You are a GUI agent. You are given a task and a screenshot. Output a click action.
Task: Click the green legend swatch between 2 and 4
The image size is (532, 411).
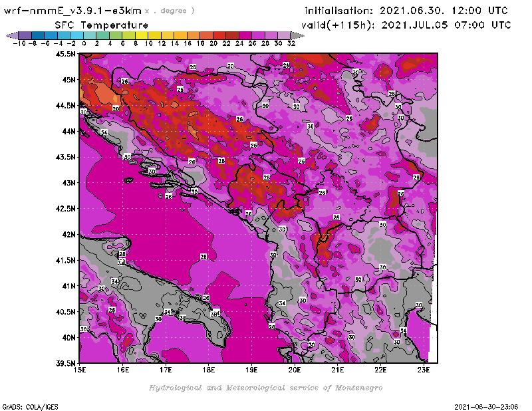[103, 35]
